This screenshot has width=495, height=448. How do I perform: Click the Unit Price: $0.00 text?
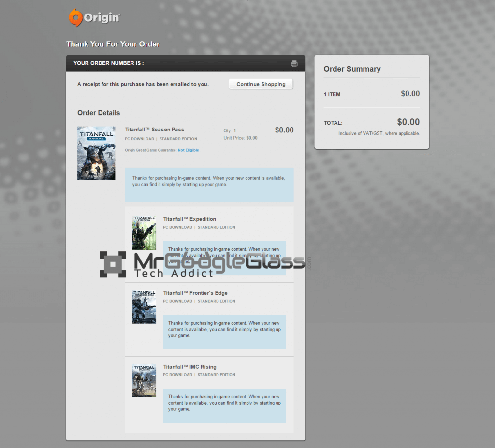(x=240, y=138)
